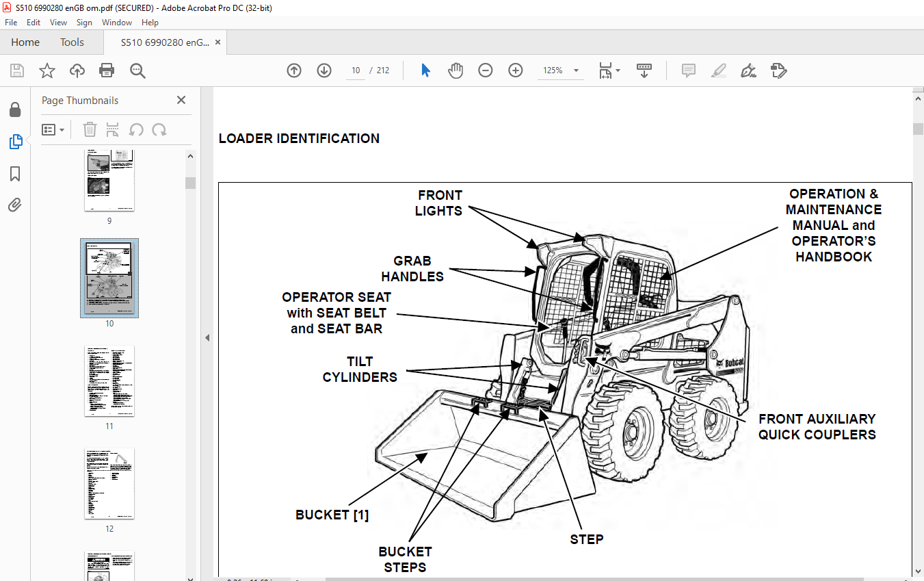Screen dimensions: 924x581
Task: Toggle the Page Thumbnails panel icon
Action: 15,142
